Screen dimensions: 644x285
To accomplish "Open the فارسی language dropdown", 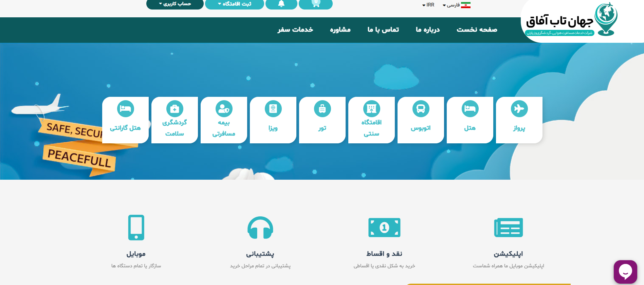I will click(451, 5).
